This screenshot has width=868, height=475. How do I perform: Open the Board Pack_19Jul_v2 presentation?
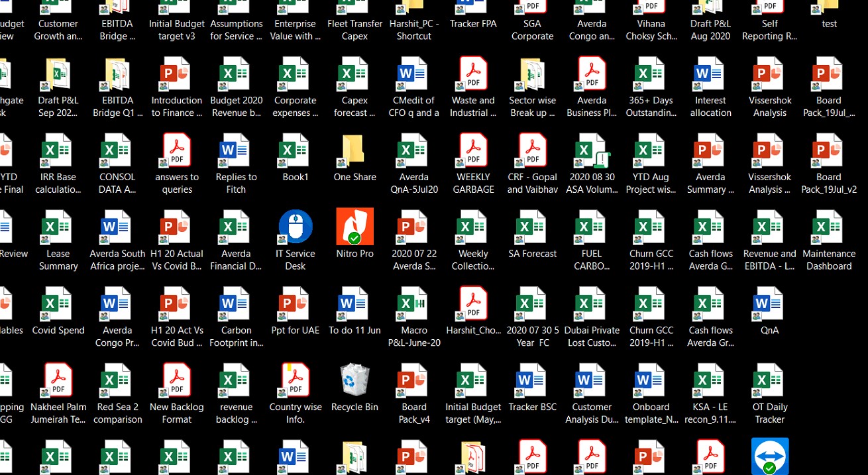point(828,150)
